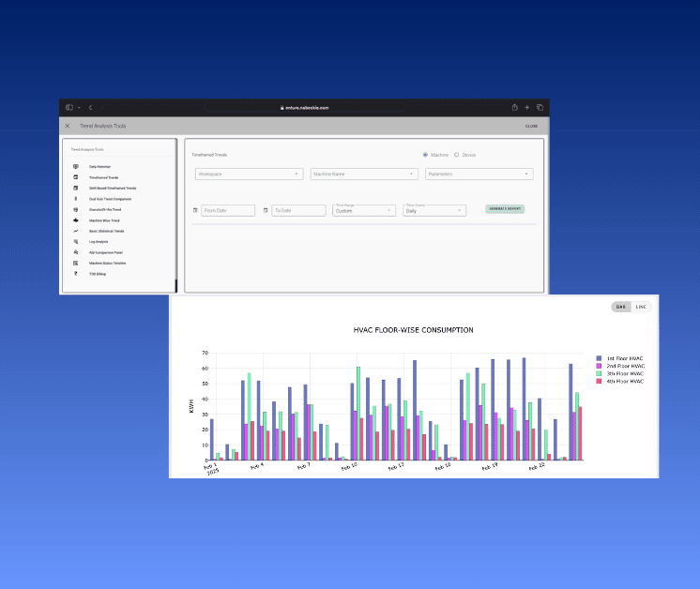Image resolution: width=700 pixels, height=589 pixels.
Task: Toggle the browser sidebar icon
Action: click(x=69, y=108)
